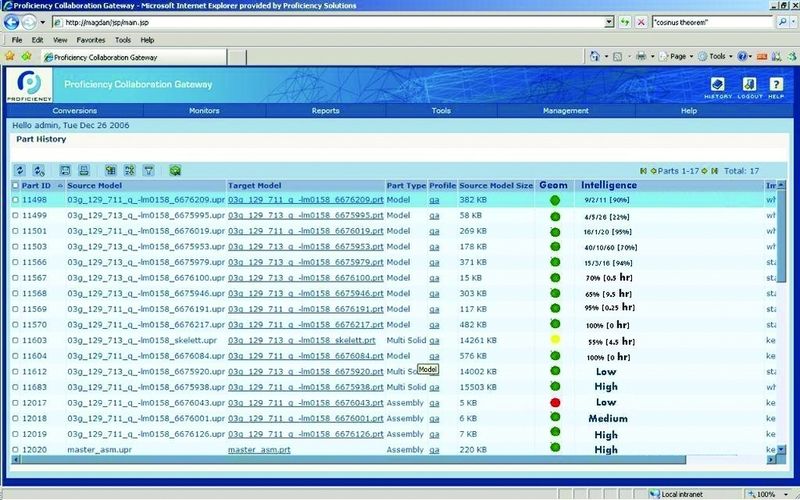Click the RSS feeds icon
This screenshot has height=500, width=800.
[617, 57]
